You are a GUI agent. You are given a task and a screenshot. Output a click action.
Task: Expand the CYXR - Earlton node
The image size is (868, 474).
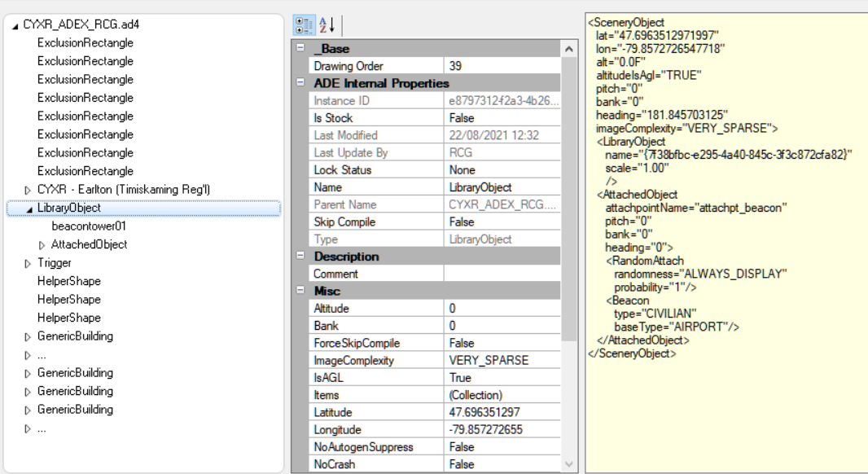click(27, 190)
